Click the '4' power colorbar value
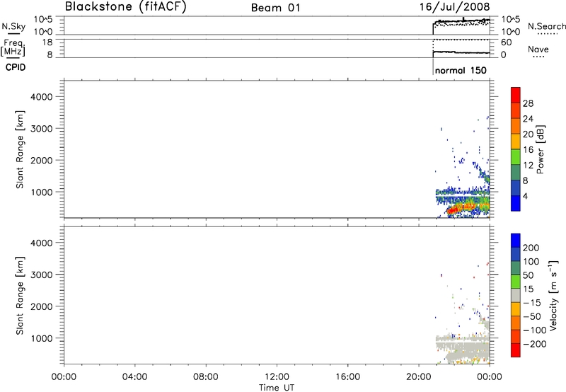566x392 pixels. (526, 196)
